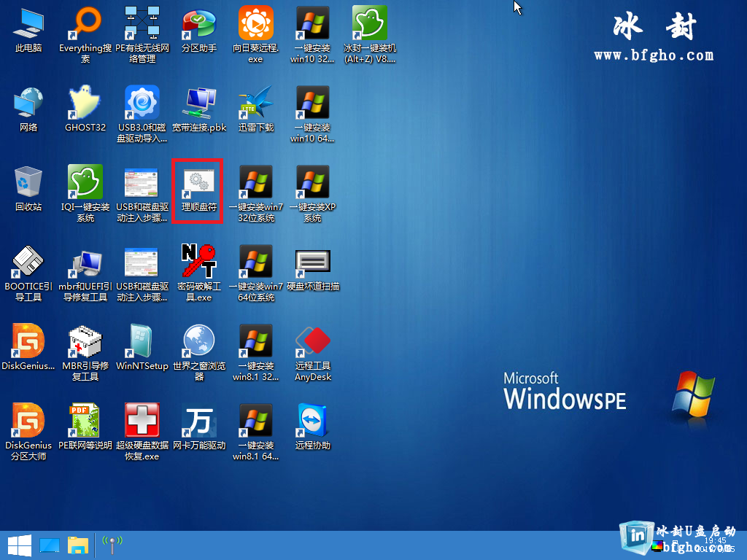Viewport: 747px width, 560px height.
Task: Launch DiskGenius... shortcut above 分区大师
Action: (28, 348)
